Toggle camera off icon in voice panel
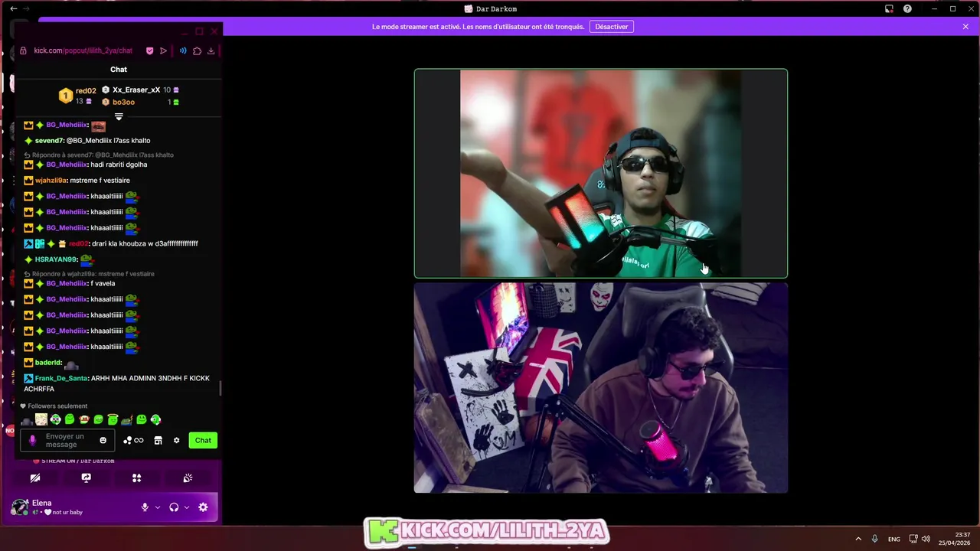Viewport: 980px width, 551px height. point(35,478)
